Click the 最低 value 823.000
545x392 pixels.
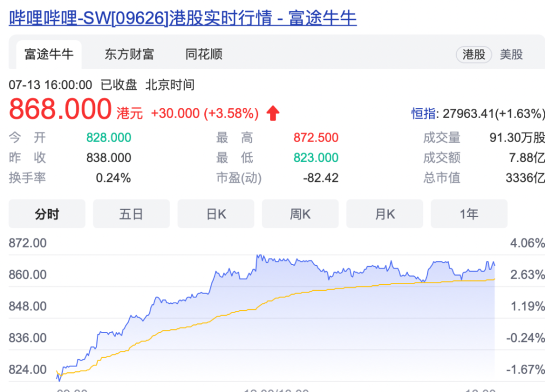click(316, 158)
